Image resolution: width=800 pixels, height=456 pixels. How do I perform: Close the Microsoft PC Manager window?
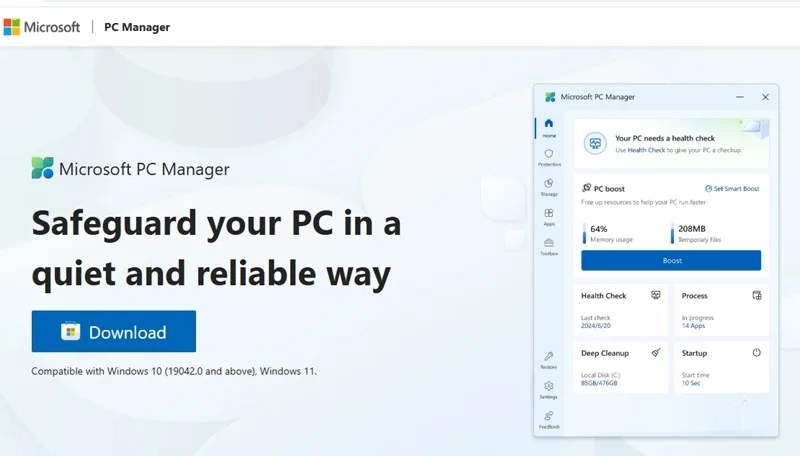click(765, 97)
